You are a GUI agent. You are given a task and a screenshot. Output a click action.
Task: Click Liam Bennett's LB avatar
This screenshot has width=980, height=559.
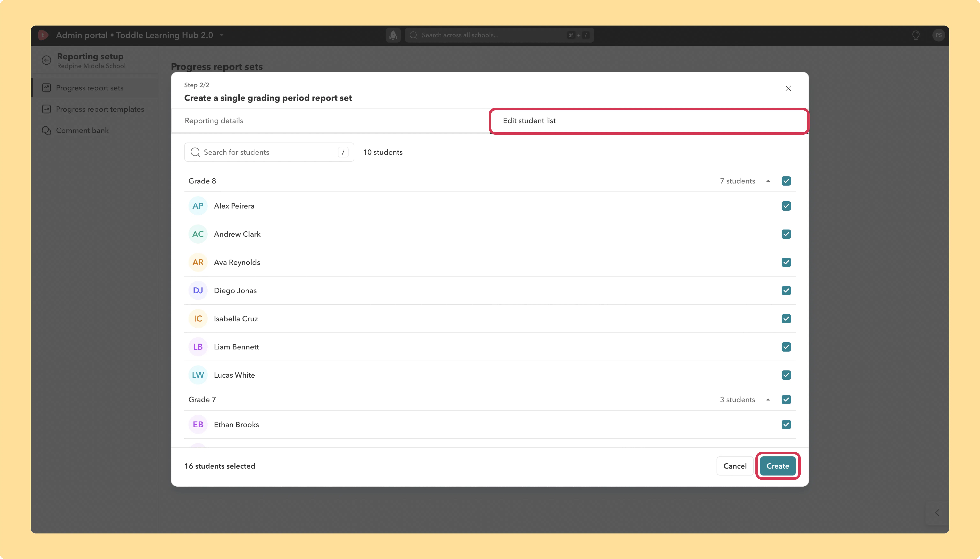pos(198,347)
